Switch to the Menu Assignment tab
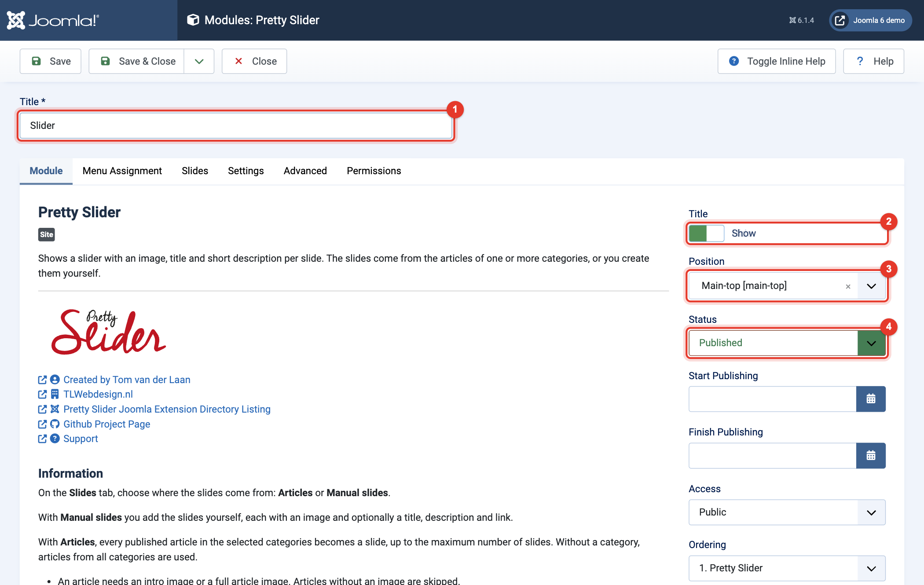Image resolution: width=924 pixels, height=585 pixels. pyautogui.click(x=122, y=171)
